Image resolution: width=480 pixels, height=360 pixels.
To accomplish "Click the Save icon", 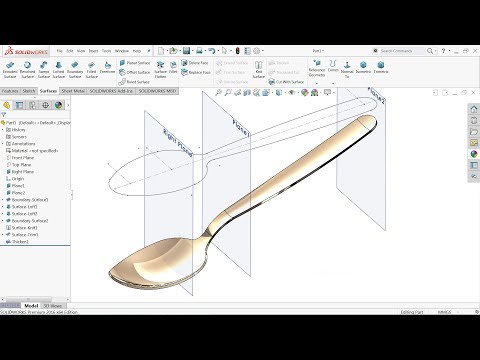I will click(x=187, y=51).
